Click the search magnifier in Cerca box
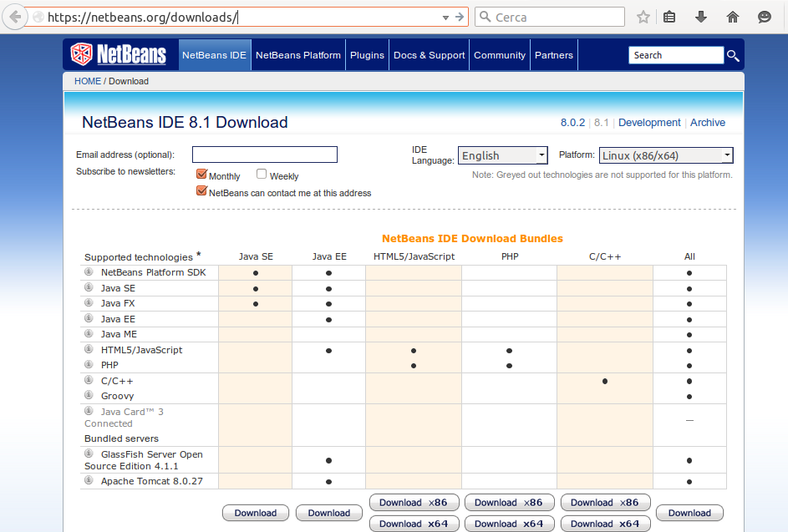788x532 pixels. (x=485, y=17)
